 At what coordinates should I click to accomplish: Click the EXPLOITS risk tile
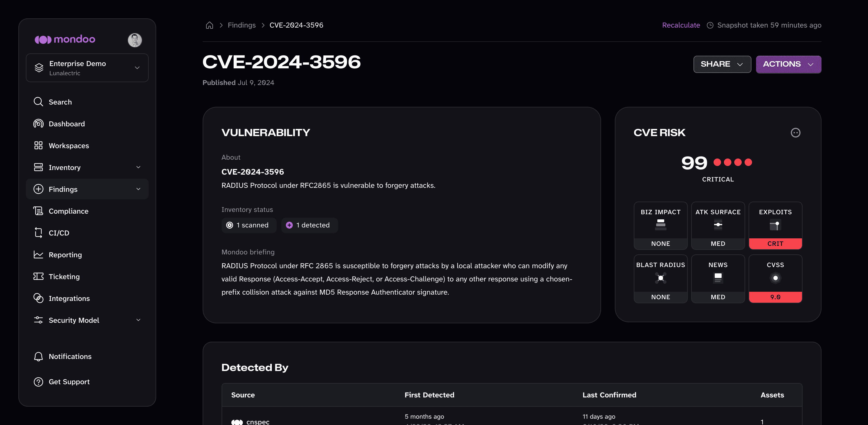775,226
